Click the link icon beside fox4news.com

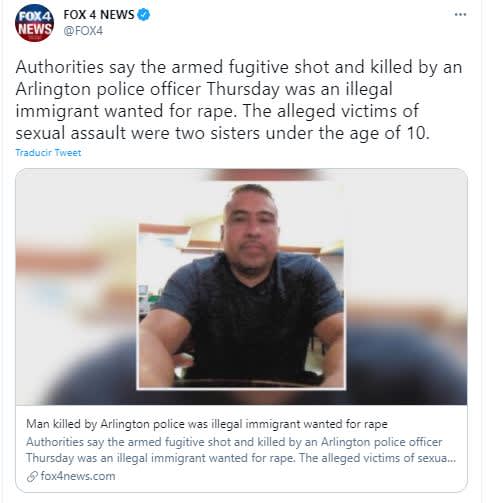pyautogui.click(x=32, y=477)
